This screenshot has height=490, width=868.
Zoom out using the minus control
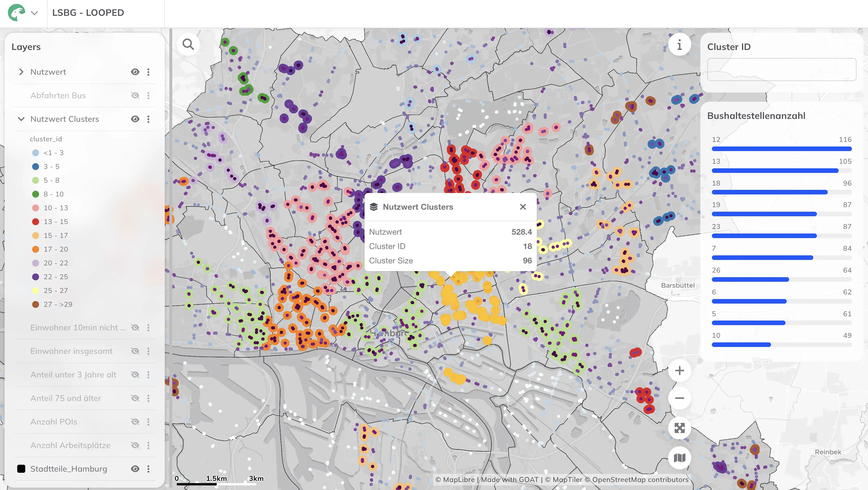click(x=679, y=398)
